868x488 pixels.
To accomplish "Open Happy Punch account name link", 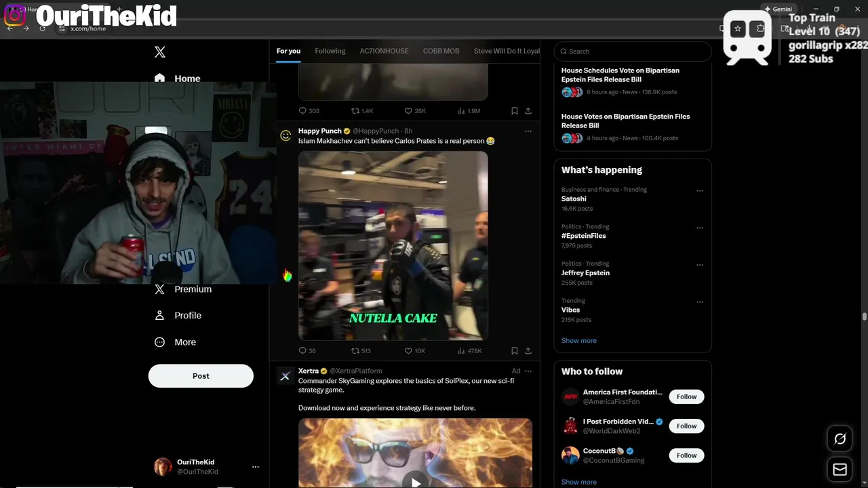I will [x=320, y=131].
